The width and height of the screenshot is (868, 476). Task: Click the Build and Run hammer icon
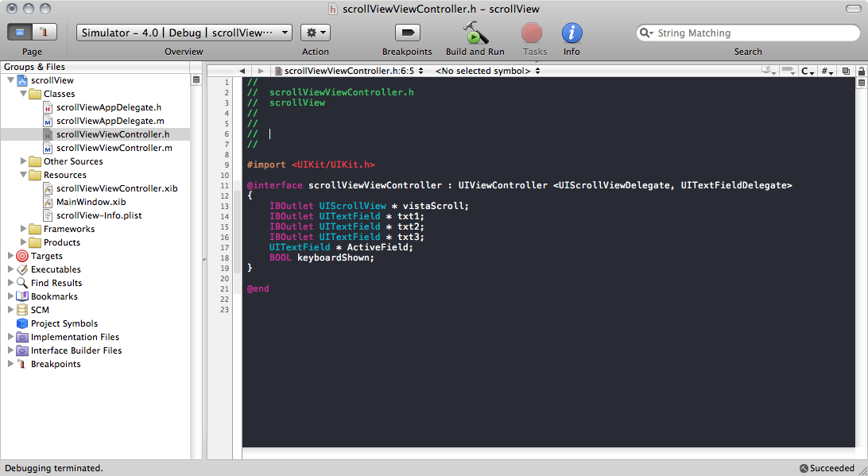(475, 33)
